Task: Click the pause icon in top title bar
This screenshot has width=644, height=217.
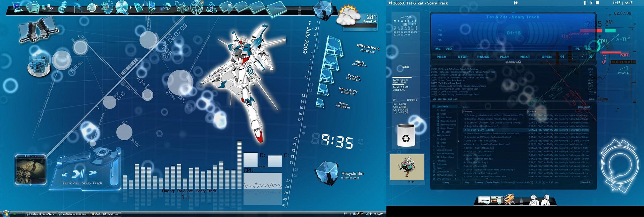Action: [x=585, y=3]
